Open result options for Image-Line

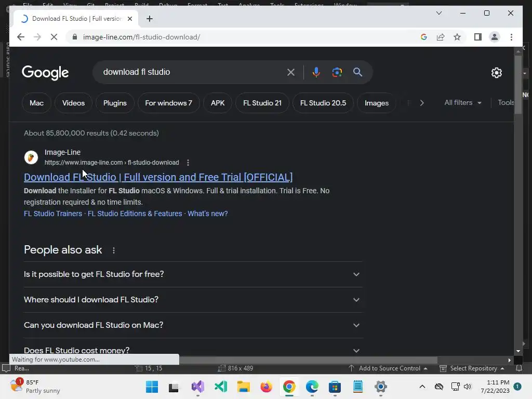tap(188, 163)
